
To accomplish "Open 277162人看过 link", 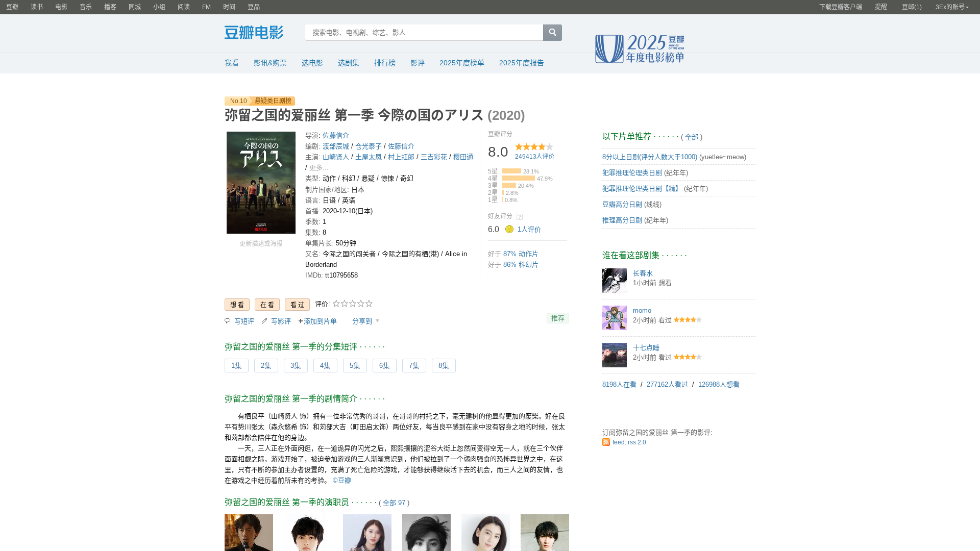I will click(x=667, y=385).
